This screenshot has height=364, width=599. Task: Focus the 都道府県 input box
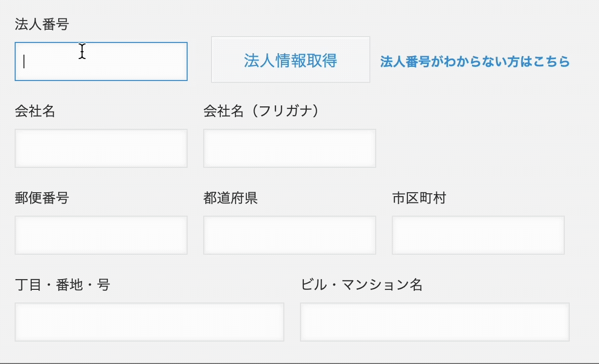coord(289,235)
